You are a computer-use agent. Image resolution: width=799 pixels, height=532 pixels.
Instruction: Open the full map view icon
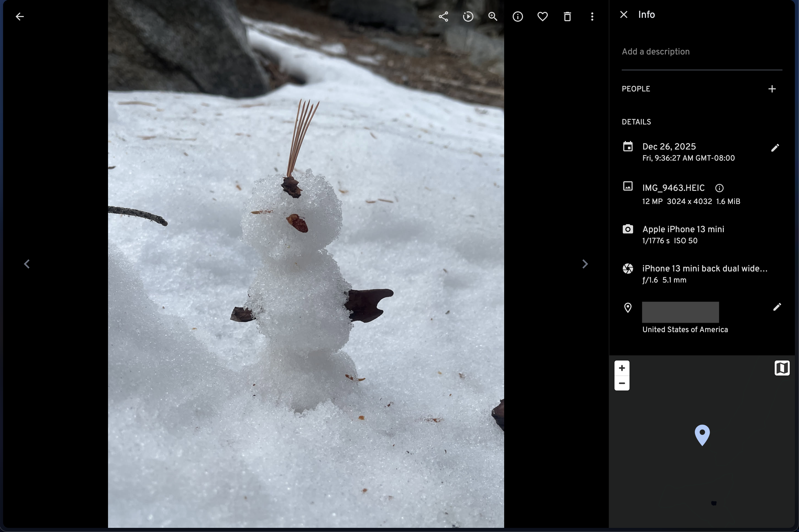click(782, 368)
